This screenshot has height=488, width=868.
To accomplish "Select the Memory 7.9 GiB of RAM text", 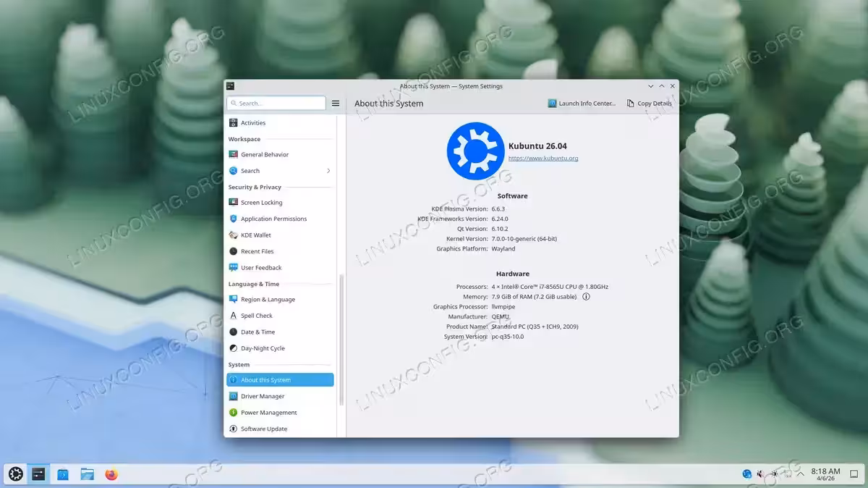I will tap(535, 297).
